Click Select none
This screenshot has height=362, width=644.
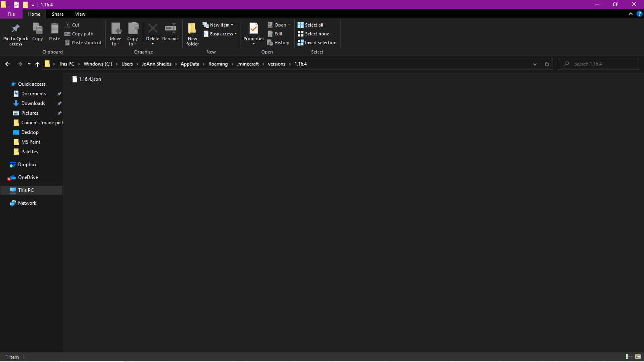313,34
